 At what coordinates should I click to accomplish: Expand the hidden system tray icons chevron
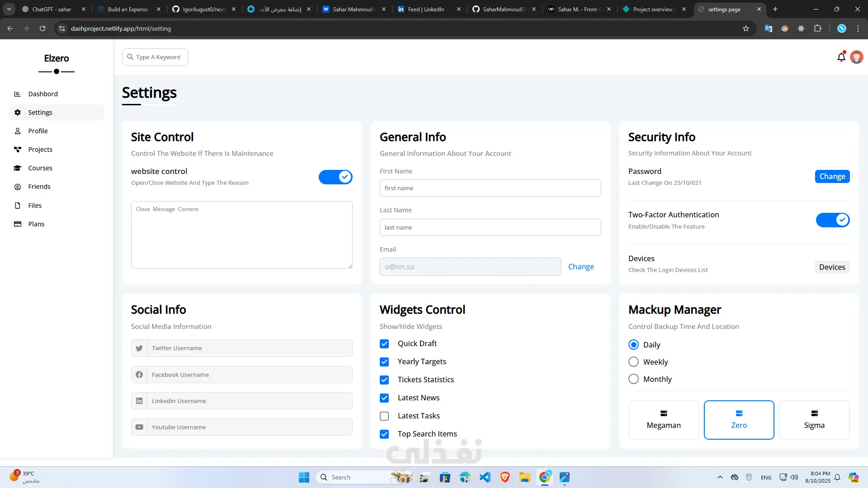pos(720,477)
